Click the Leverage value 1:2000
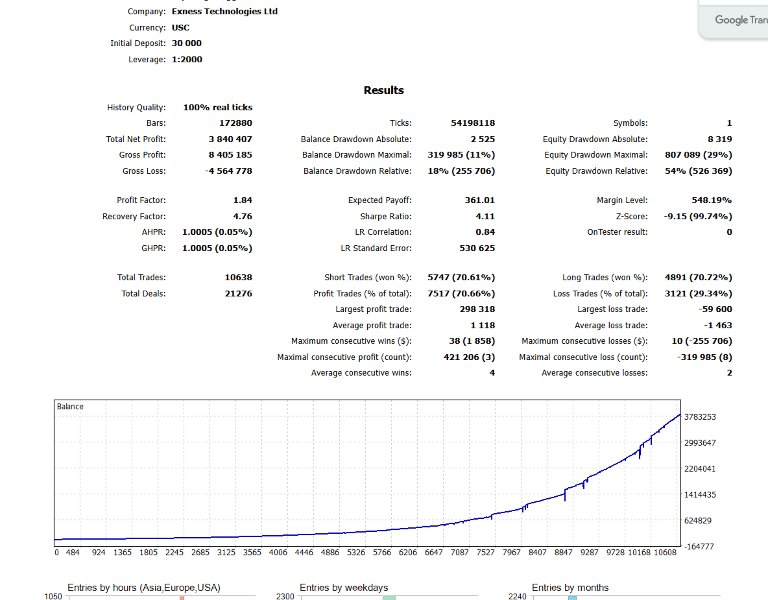The image size is (768, 600). coord(187,59)
